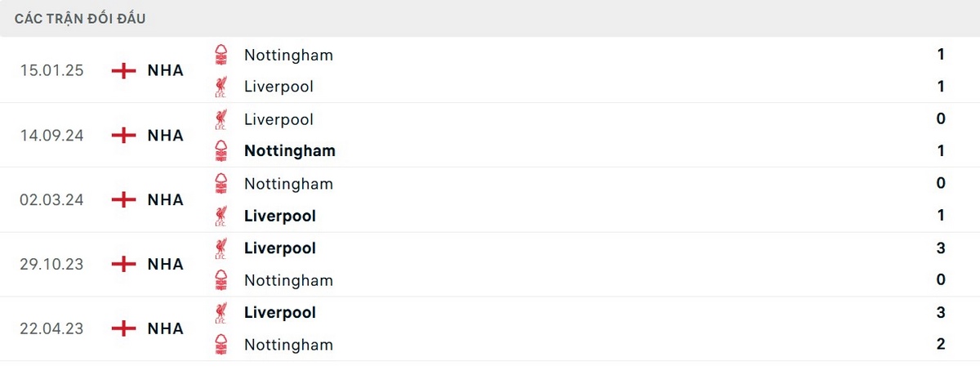
Task: Click Nottingham crest in 15.01.25 match
Action: (220, 56)
